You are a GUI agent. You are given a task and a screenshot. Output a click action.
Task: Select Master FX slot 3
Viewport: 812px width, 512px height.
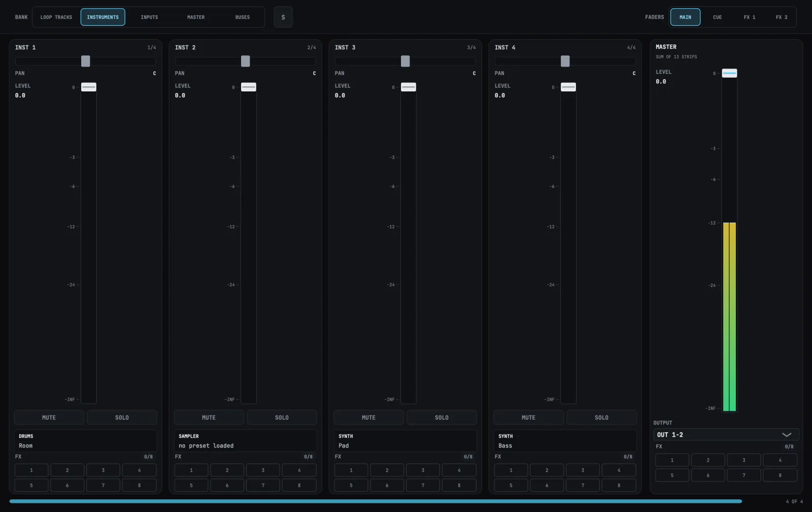[x=745, y=460]
